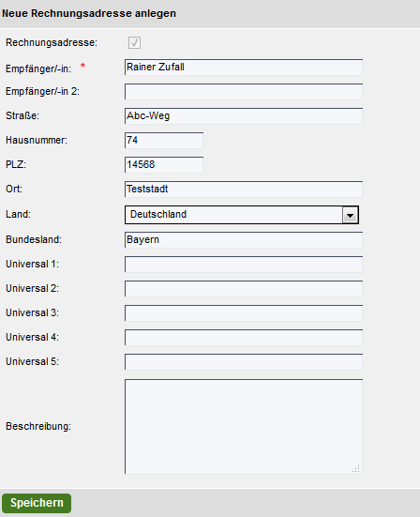The image size is (420, 517).
Task: Click the Ort field with Teststadt
Action: [244, 190]
